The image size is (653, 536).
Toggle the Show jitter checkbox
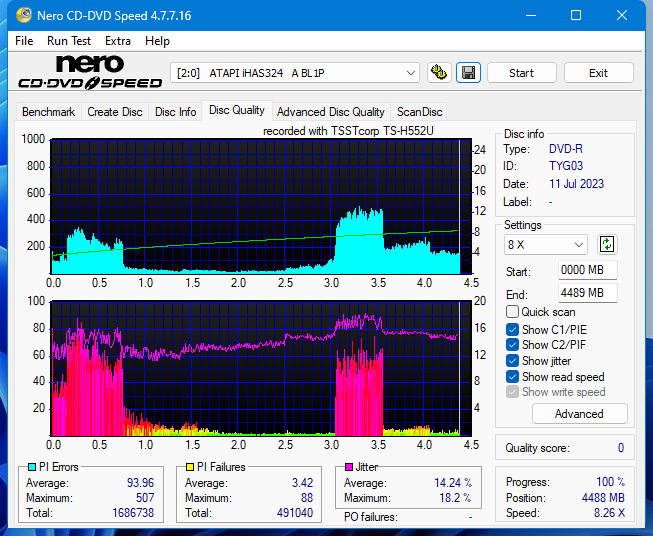point(512,361)
